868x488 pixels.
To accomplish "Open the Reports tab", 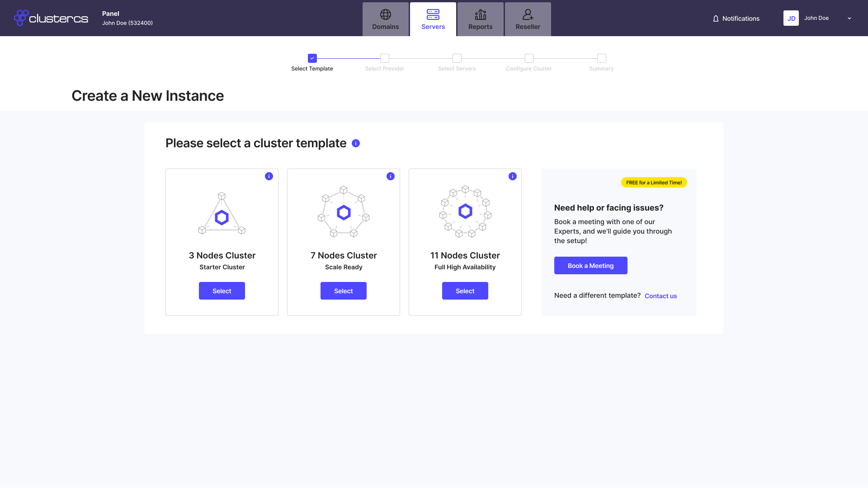I will click(480, 19).
